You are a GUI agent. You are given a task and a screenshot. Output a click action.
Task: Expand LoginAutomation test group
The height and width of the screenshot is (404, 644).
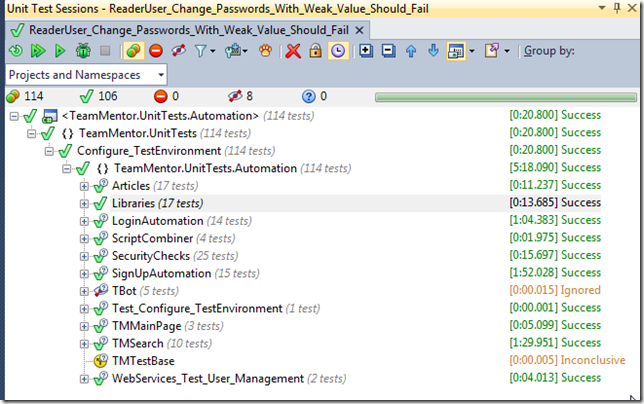tap(84, 221)
